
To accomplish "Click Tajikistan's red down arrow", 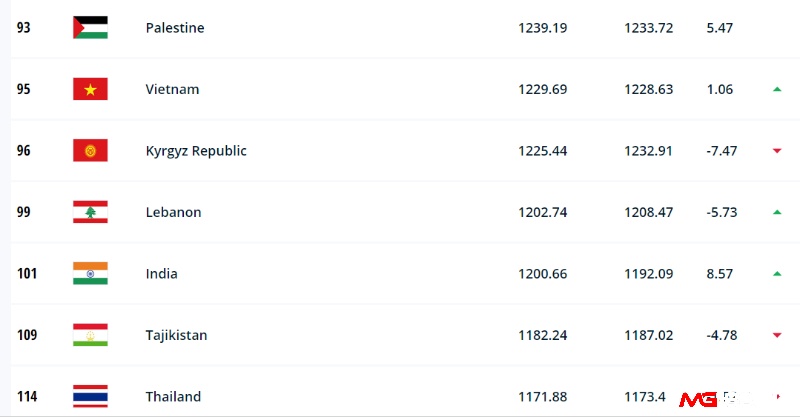I will pos(777,335).
